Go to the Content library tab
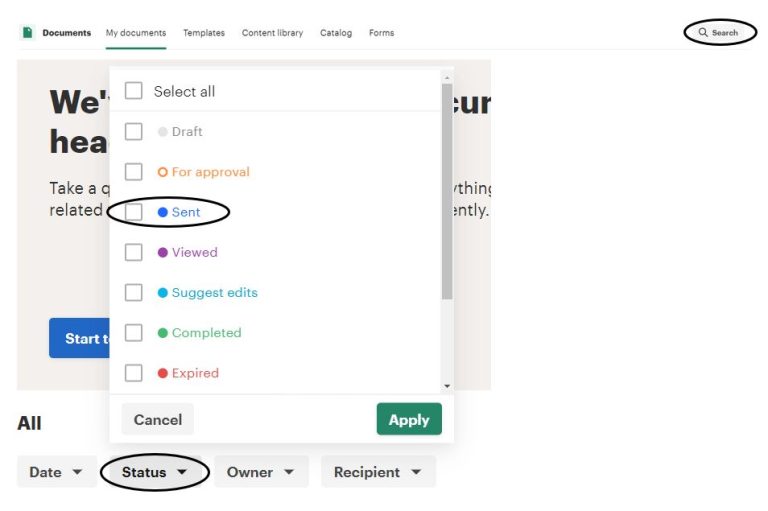The image size is (768, 511). pos(272,33)
